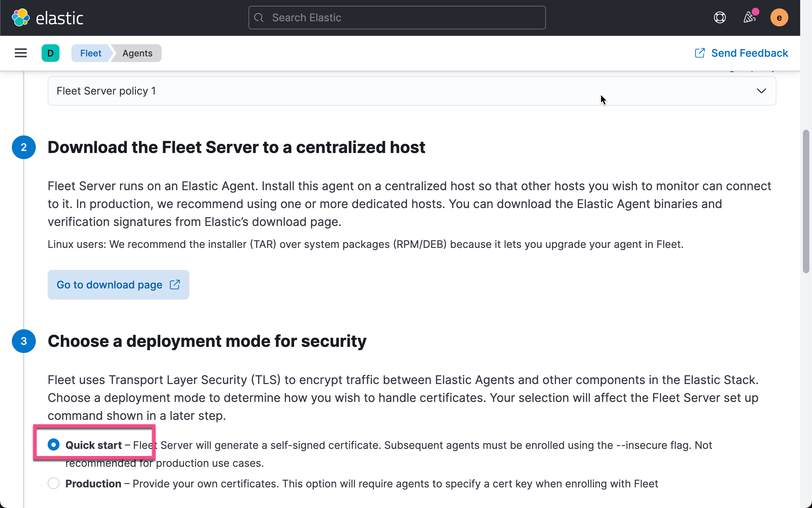Collapse the Fleet Server policy dropdown arrow
The image size is (812, 508).
[x=761, y=91]
